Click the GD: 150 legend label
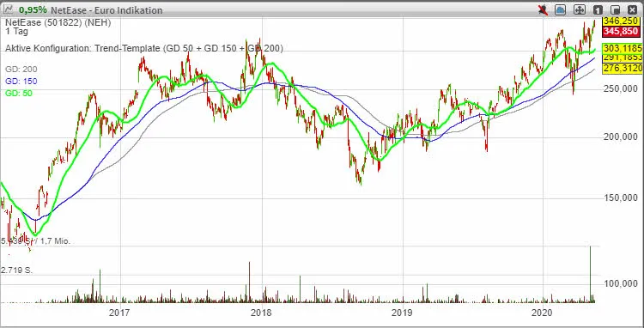Screen dimensions: 644x328 pos(21,82)
